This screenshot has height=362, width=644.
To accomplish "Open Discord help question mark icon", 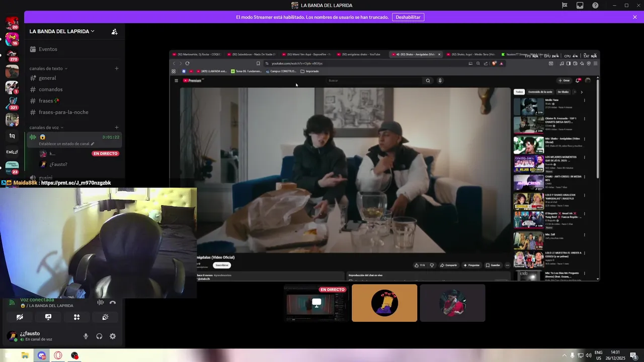I will [x=595, y=6].
